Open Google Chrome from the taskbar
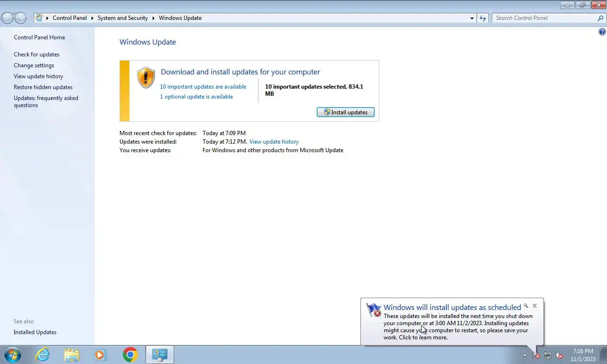 [130, 355]
